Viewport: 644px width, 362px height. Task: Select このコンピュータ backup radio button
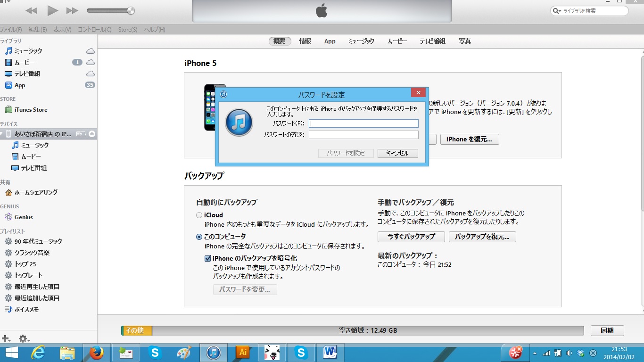tap(199, 237)
